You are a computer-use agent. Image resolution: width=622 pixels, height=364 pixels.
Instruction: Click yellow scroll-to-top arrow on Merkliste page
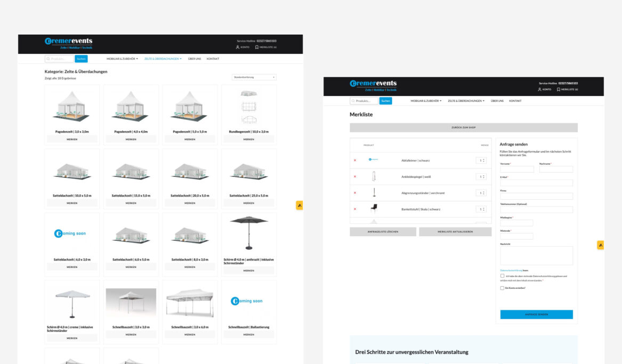pos(600,245)
